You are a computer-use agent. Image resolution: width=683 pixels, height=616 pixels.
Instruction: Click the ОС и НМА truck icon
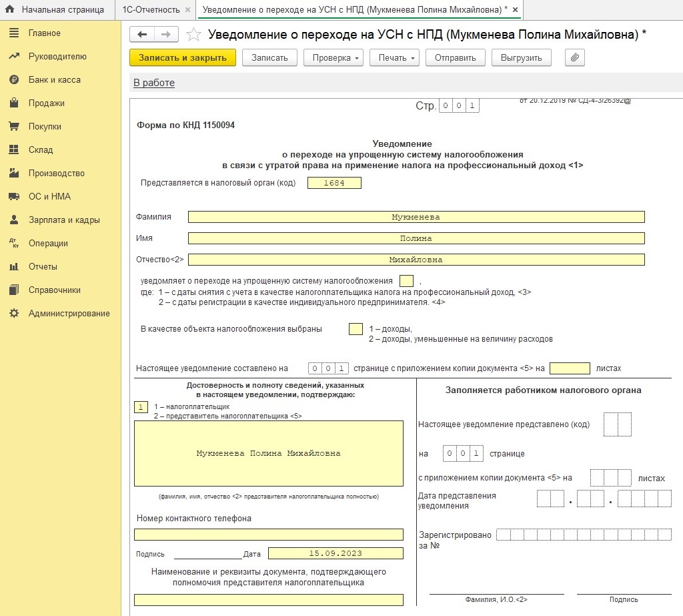(x=14, y=197)
